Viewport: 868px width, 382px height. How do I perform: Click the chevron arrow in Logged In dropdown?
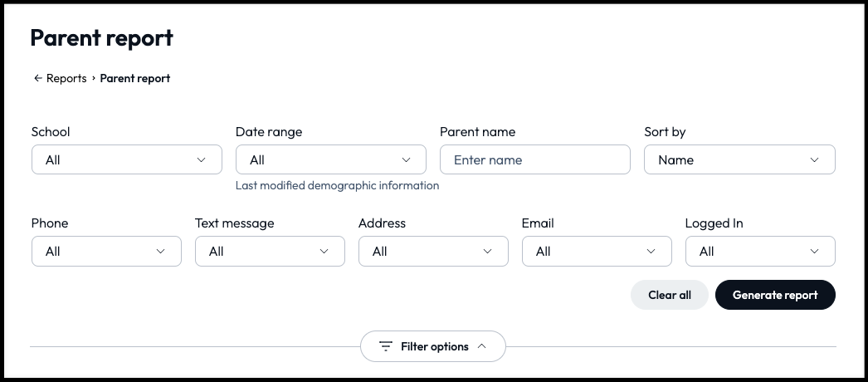point(814,251)
